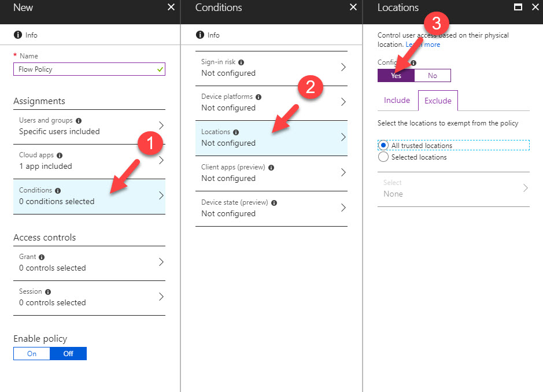The width and height of the screenshot is (543, 392).
Task: Click the info icon beside Conditions label
Action: coord(58,190)
